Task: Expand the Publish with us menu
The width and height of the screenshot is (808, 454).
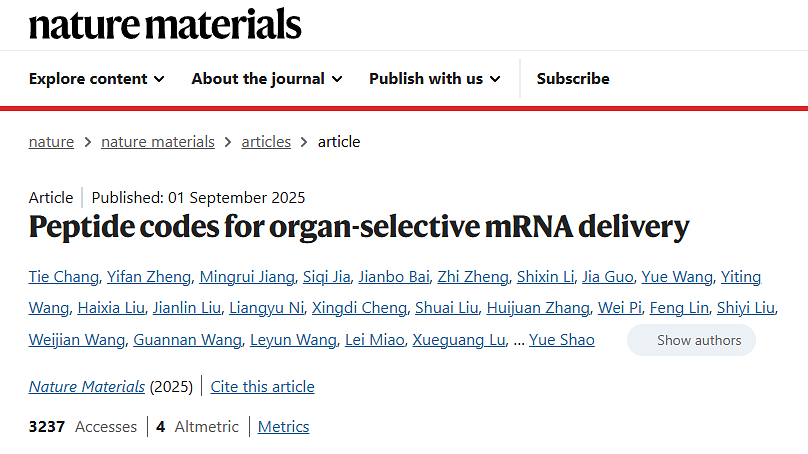Action: click(x=434, y=78)
